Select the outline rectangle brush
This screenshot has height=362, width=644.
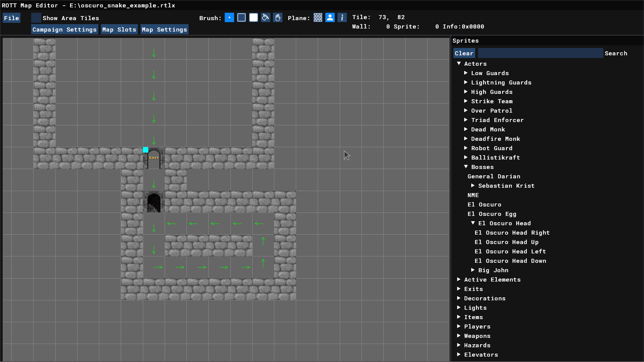click(241, 18)
